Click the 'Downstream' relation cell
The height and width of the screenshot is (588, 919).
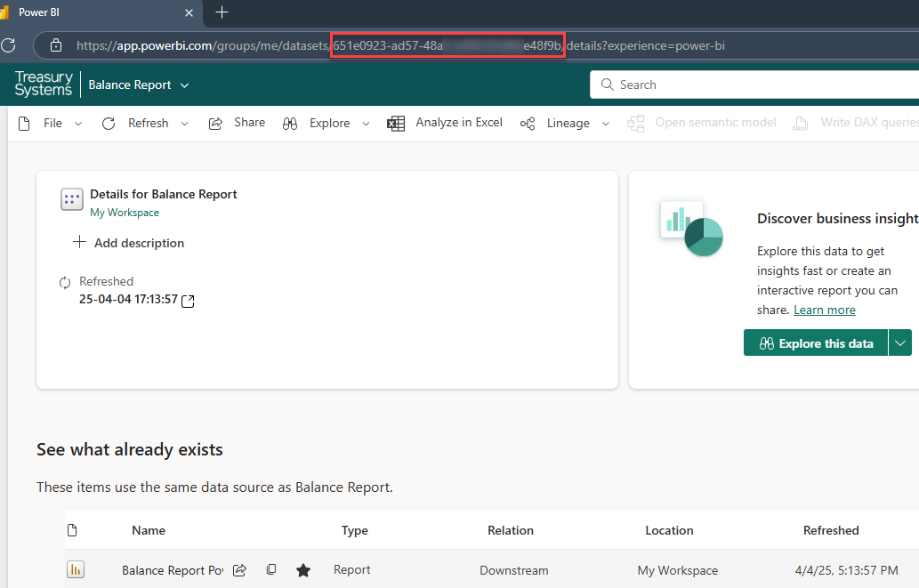point(514,570)
